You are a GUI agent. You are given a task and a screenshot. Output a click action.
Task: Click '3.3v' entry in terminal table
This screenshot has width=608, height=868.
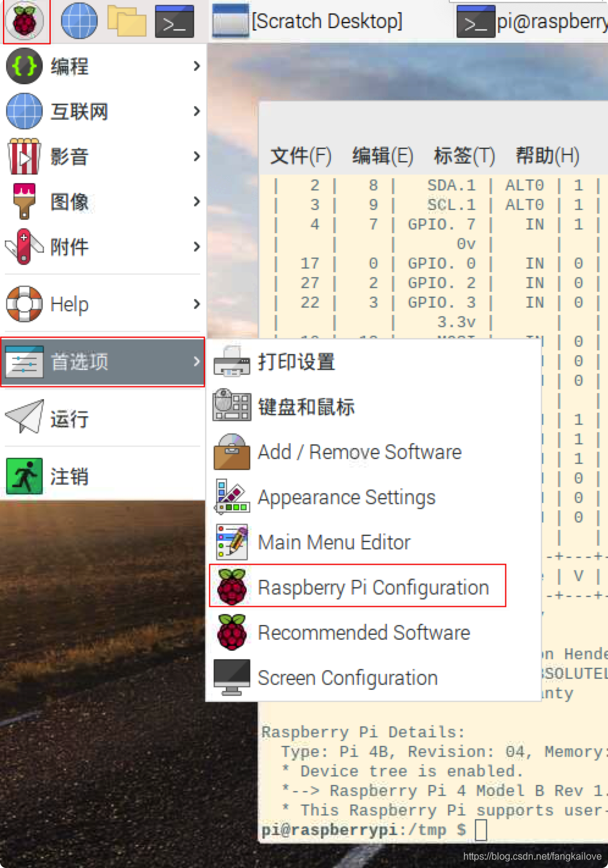coord(456,322)
